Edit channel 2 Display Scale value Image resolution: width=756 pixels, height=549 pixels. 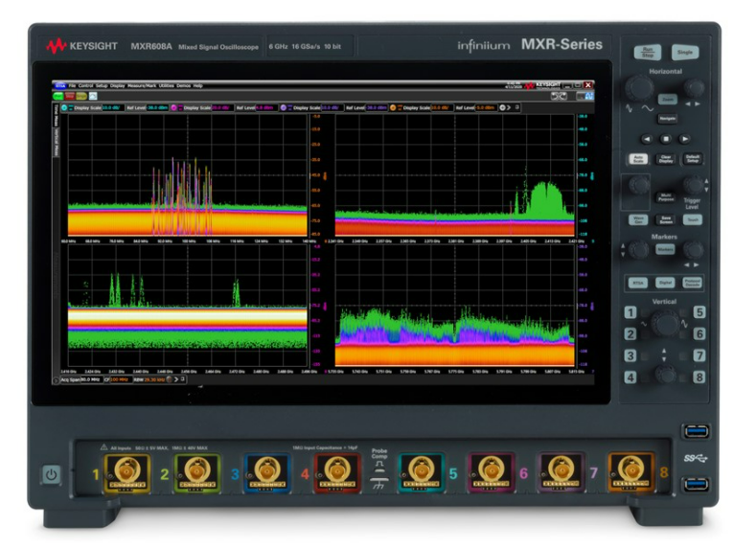222,107
